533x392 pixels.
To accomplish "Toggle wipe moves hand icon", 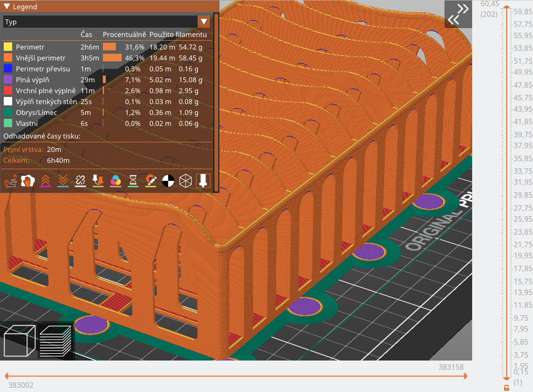I will pos(28,180).
